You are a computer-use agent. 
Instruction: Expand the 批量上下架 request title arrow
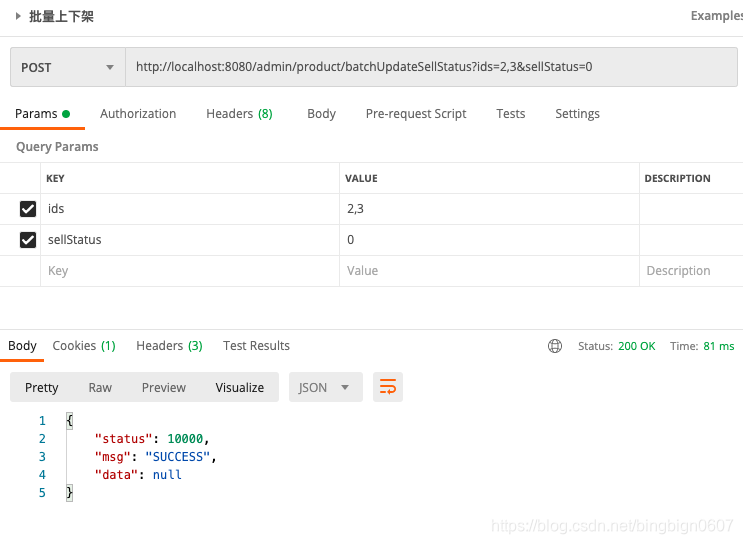[18, 16]
